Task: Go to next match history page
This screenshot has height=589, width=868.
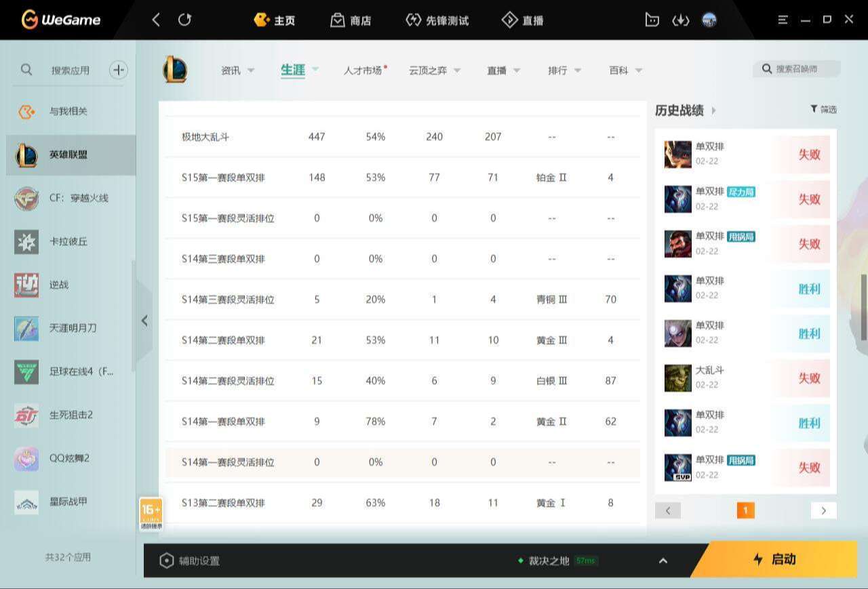Action: pos(823,510)
